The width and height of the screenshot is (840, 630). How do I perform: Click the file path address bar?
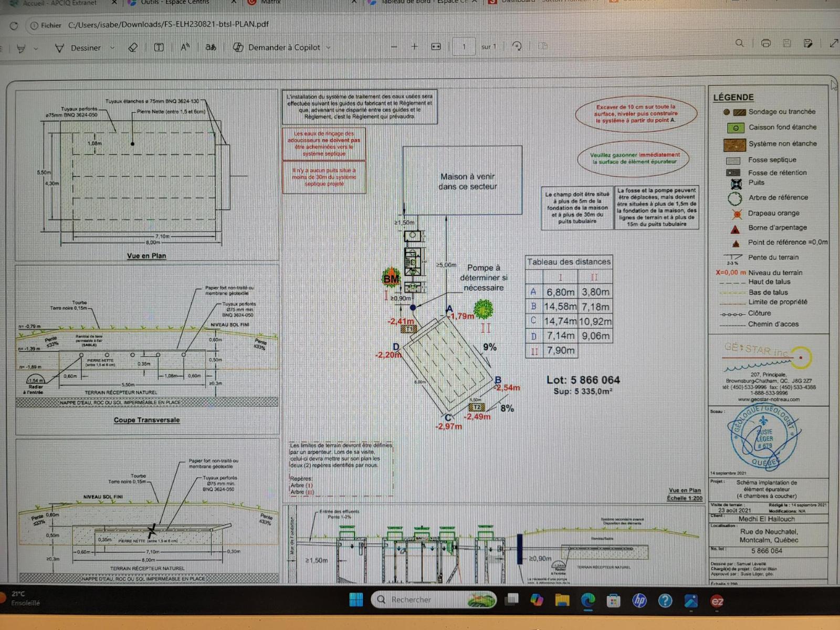click(x=169, y=24)
